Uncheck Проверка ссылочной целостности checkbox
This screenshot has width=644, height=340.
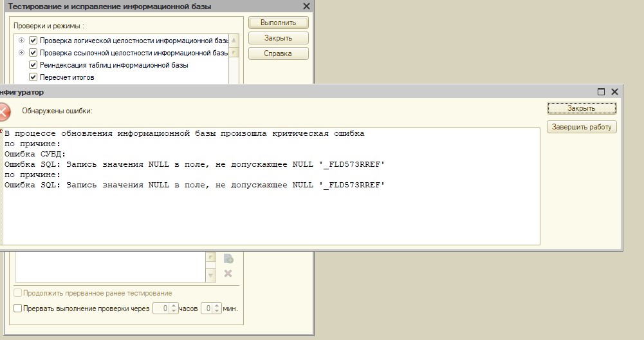[x=33, y=53]
